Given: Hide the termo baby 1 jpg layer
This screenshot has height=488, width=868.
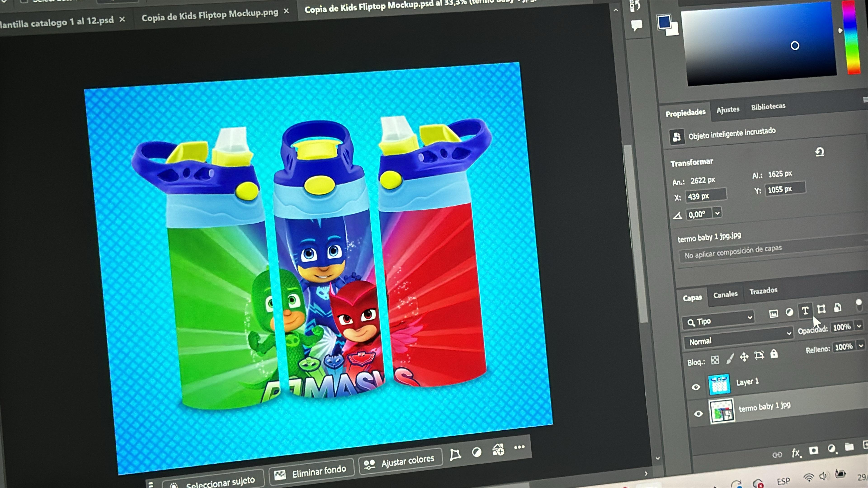Looking at the screenshot, I should point(698,414).
